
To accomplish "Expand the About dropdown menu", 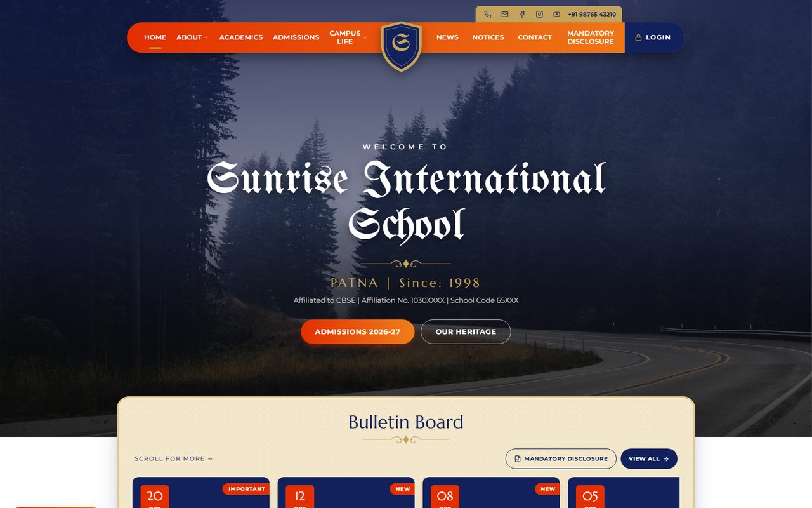I will click(x=192, y=37).
